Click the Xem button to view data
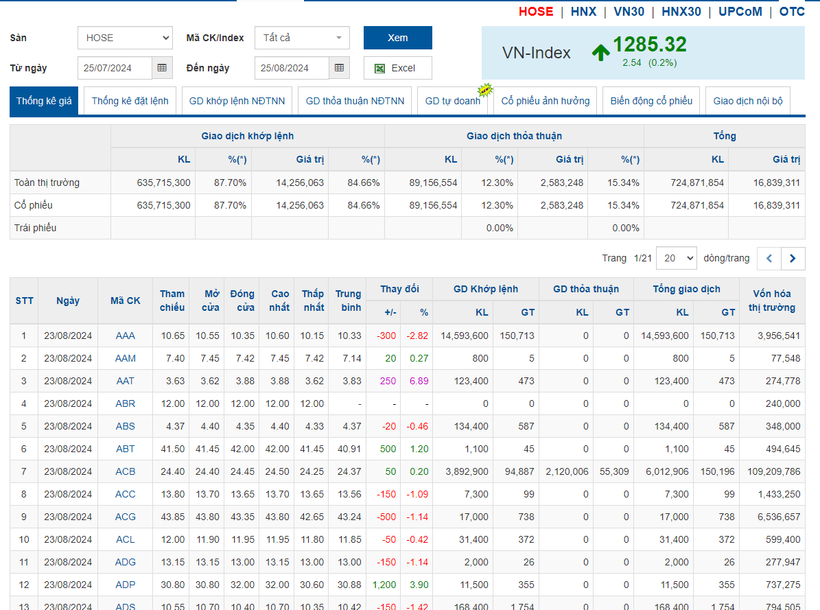820x610 pixels. point(397,37)
